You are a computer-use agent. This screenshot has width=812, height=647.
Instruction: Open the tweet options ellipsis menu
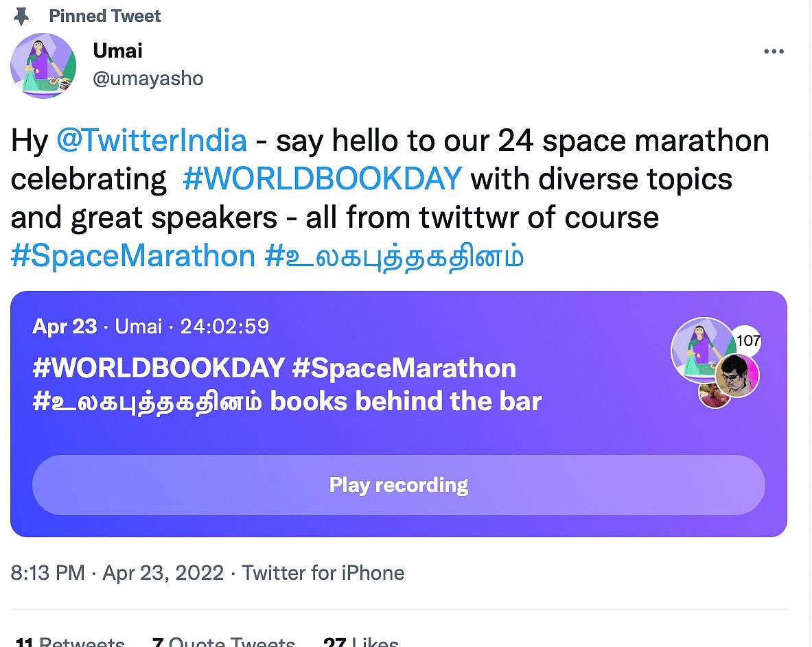[774, 51]
